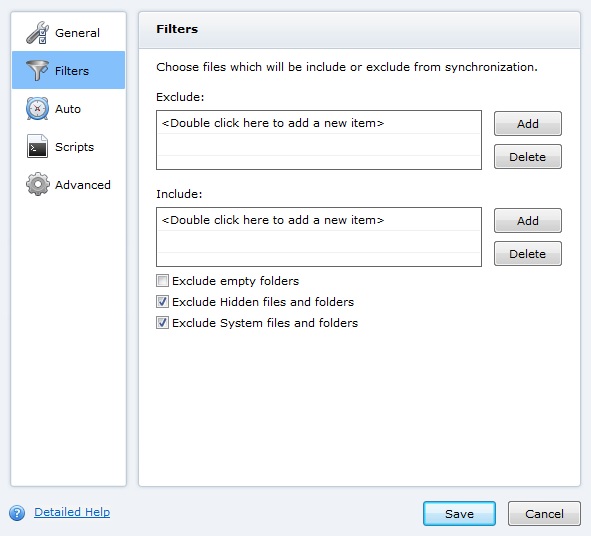Select the placeholder row in Include list

pos(319,220)
